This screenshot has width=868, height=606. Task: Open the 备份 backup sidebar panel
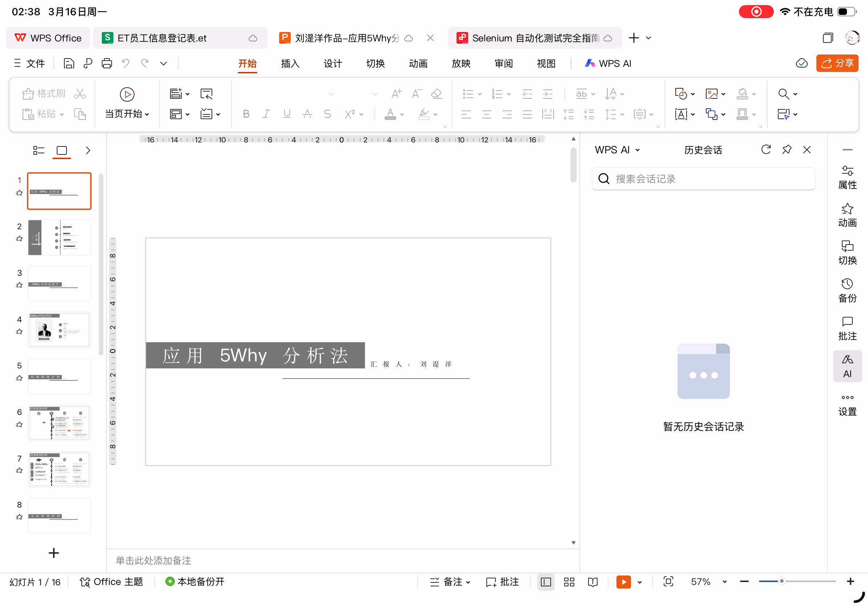(847, 291)
